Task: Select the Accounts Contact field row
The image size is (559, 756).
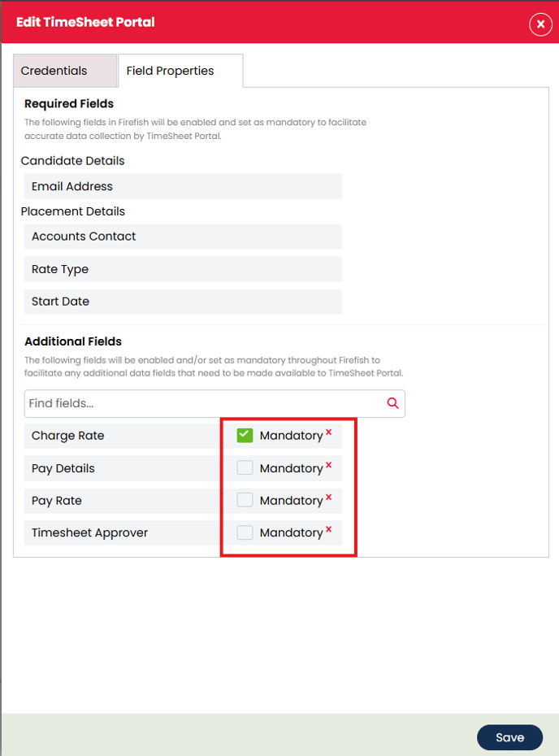Action: [x=183, y=237]
